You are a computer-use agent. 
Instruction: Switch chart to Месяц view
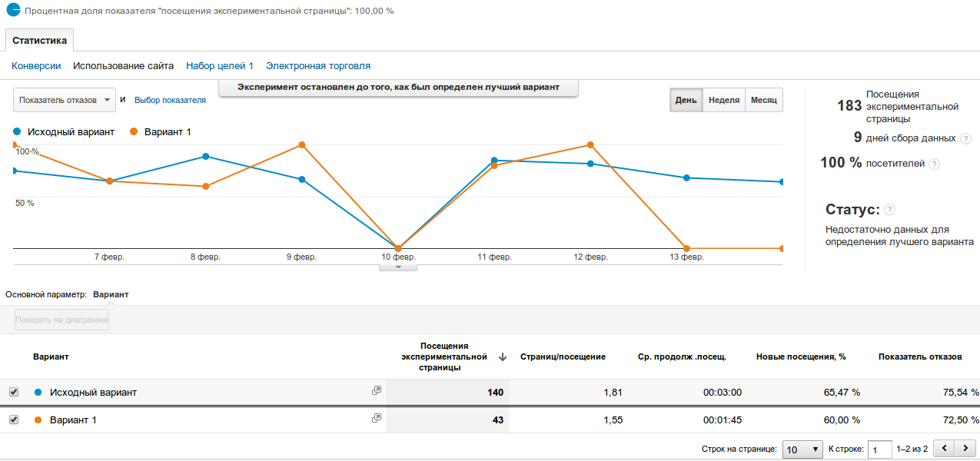[x=763, y=101]
